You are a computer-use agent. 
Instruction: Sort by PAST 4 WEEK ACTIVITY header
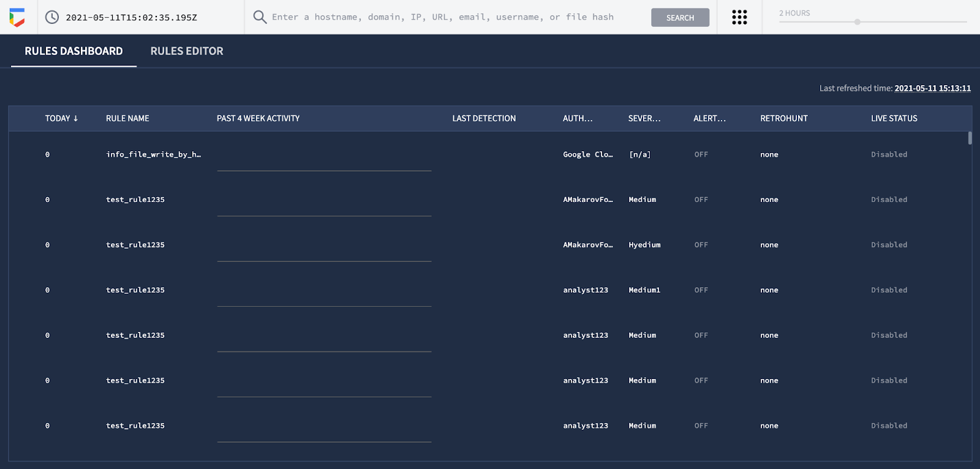coord(258,118)
